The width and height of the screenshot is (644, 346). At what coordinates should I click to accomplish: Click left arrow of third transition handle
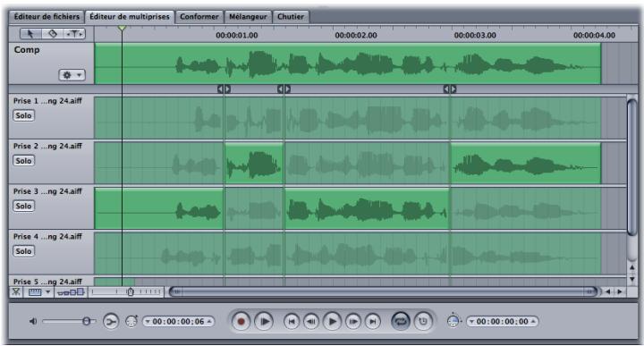point(446,89)
